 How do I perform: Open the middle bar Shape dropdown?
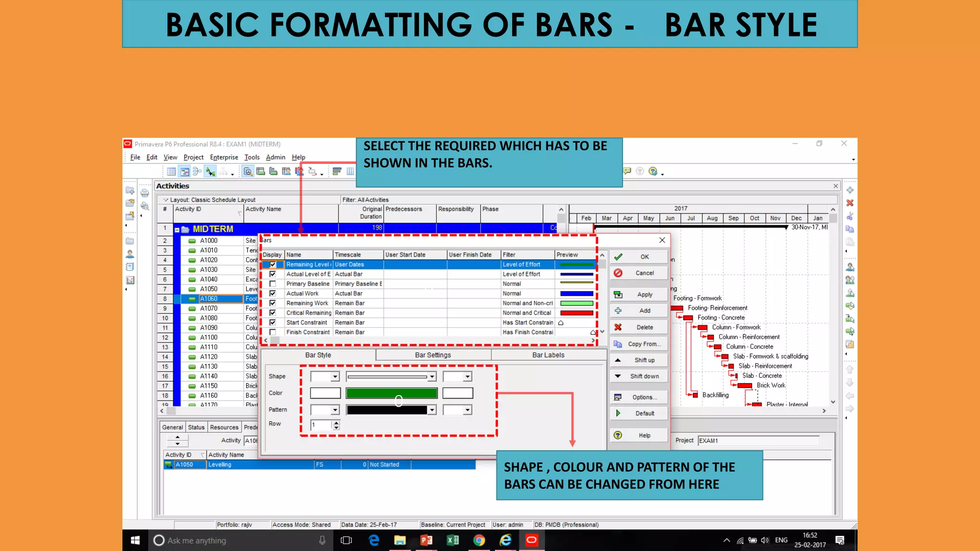tap(432, 377)
